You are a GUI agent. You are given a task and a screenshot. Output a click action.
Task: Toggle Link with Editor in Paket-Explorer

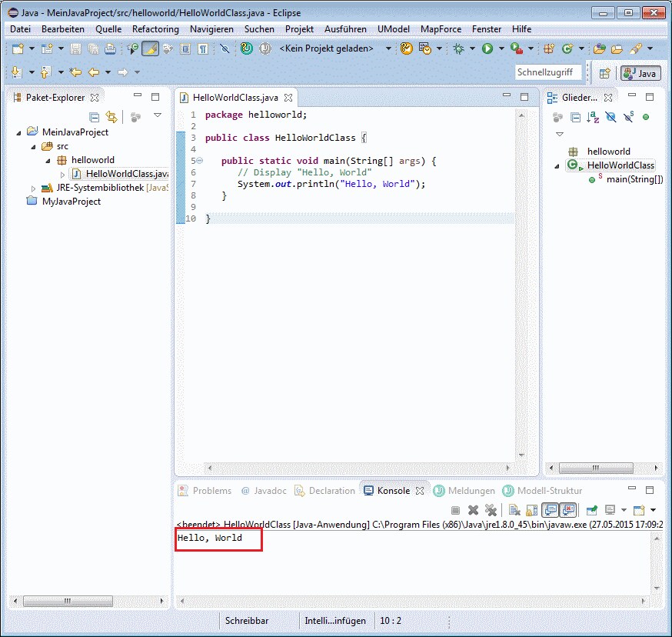click(x=112, y=117)
